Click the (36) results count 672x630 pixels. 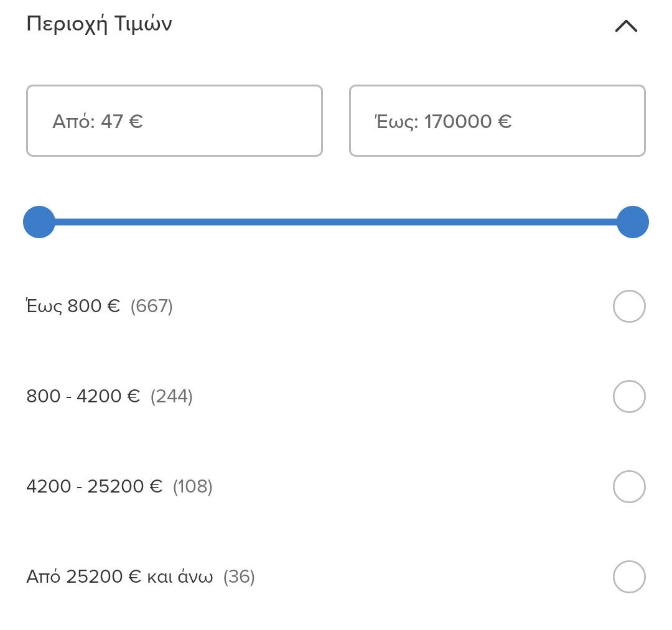240,577
